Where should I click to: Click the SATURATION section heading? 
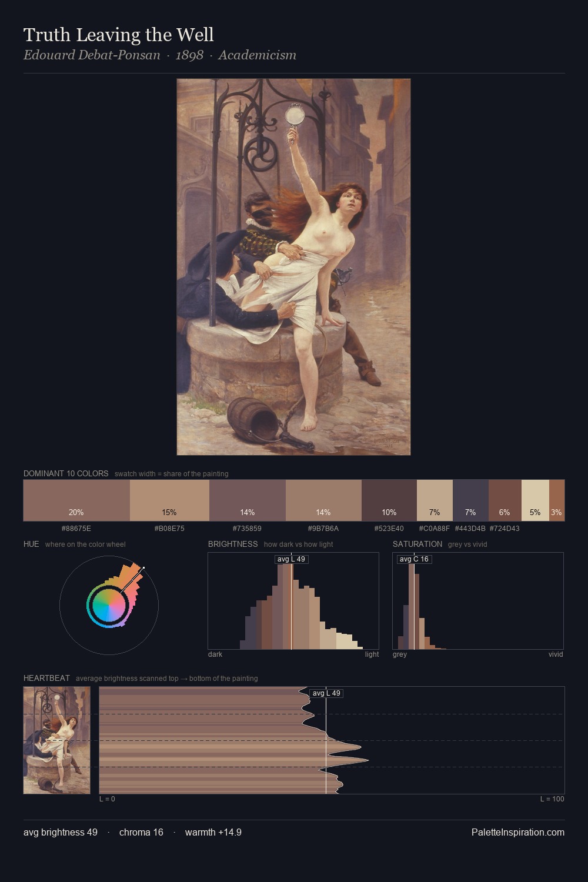click(x=417, y=544)
